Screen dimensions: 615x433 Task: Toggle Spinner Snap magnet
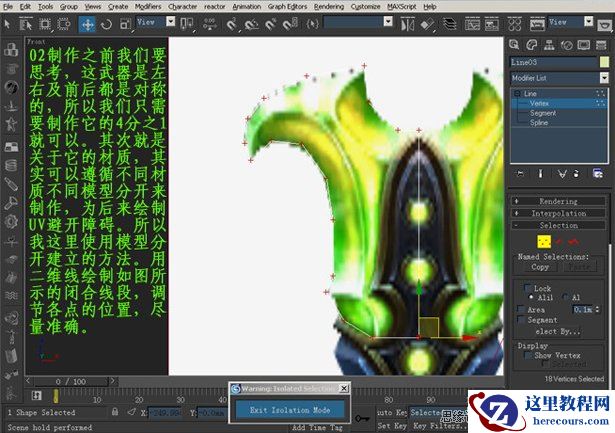tap(290, 24)
